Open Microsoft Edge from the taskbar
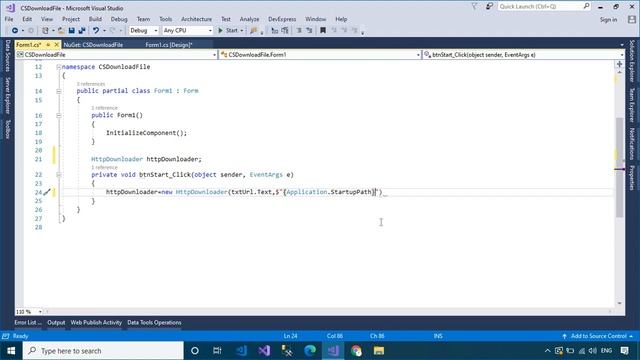 point(310,351)
